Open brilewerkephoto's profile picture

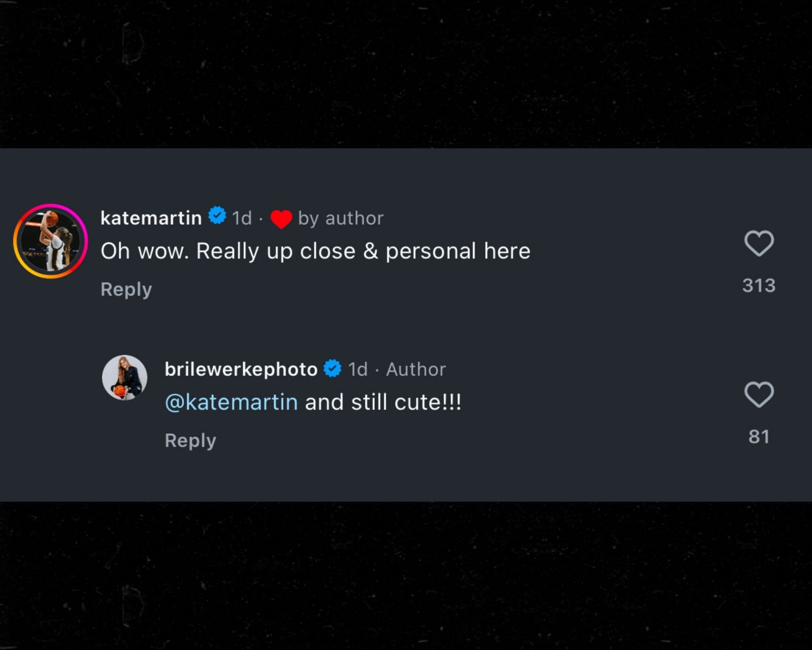(x=125, y=377)
